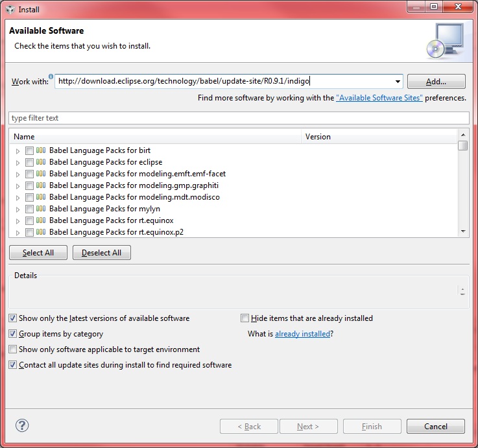This screenshot has height=448, width=478.
Task: Expand Babel Language Packs for rt.equinox.p2
Action: pos(18,233)
